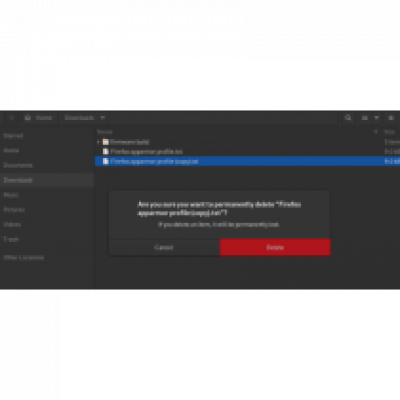Select Documents in the sidebar

coord(18,165)
